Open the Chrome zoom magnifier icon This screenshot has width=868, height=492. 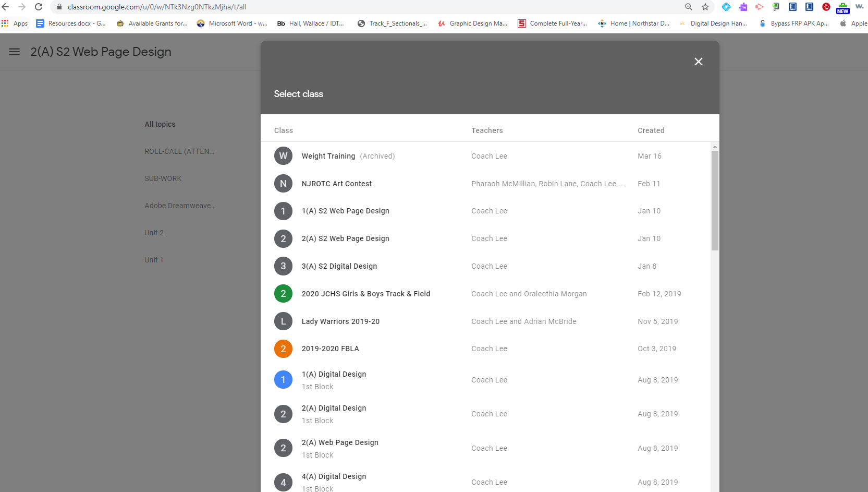click(x=688, y=7)
